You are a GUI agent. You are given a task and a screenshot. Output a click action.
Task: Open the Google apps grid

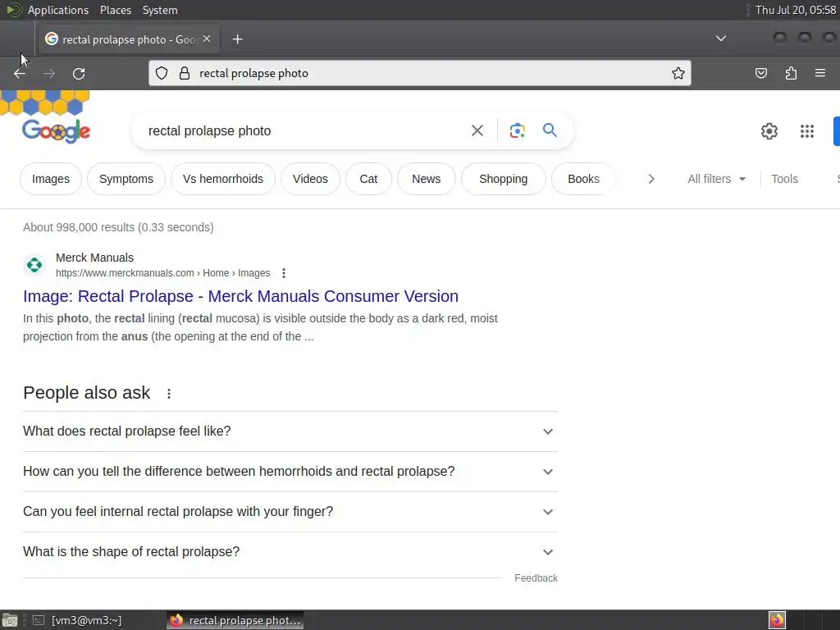pyautogui.click(x=807, y=131)
